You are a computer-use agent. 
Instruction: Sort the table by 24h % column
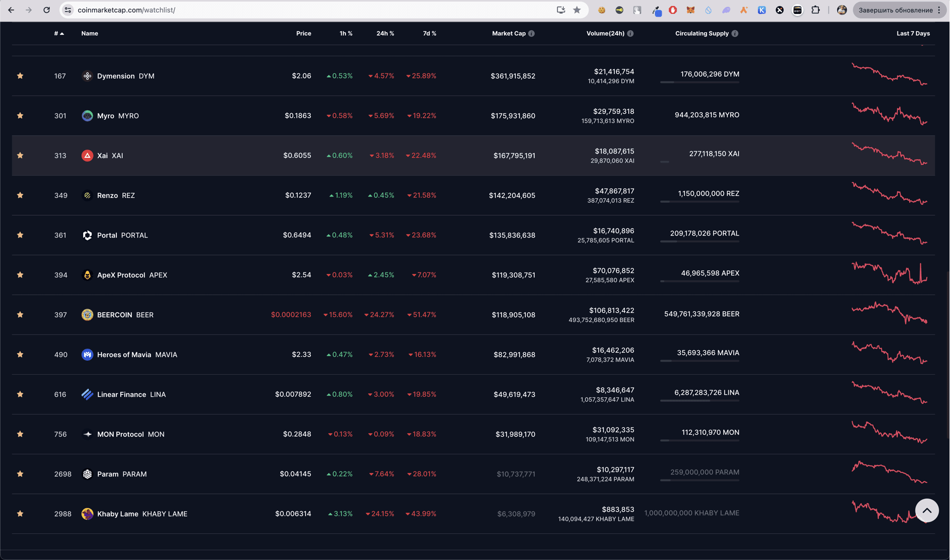[385, 34]
